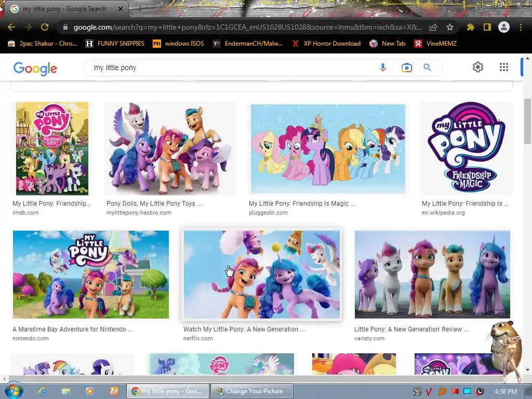Click the en.wikipedia.org source link
532x399 pixels.
pos(443,212)
